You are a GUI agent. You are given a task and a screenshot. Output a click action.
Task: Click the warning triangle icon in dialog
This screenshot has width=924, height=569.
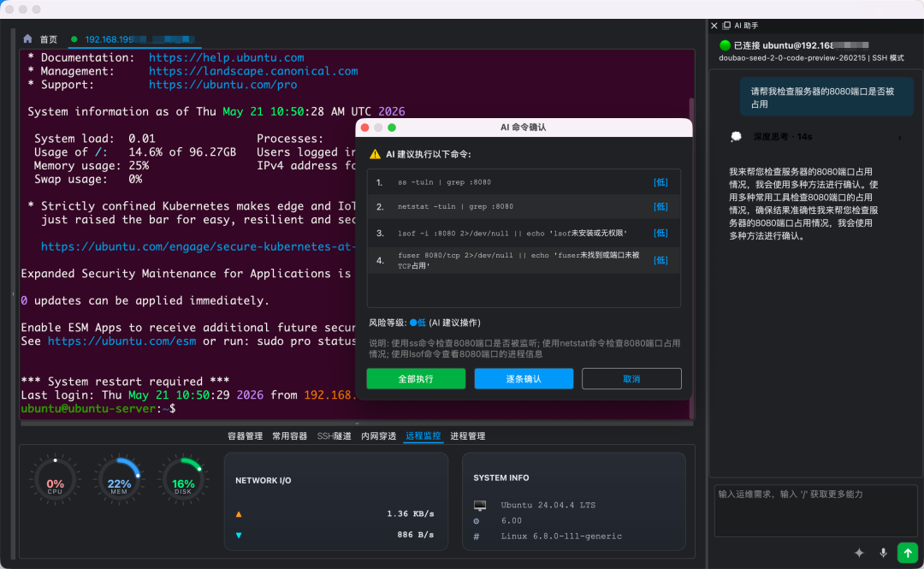[x=375, y=154]
